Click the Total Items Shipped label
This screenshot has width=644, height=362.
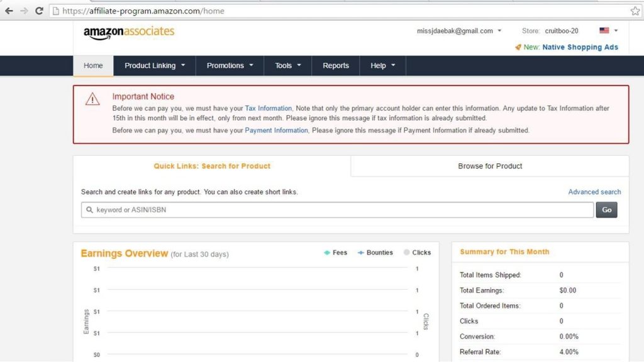pyautogui.click(x=490, y=275)
